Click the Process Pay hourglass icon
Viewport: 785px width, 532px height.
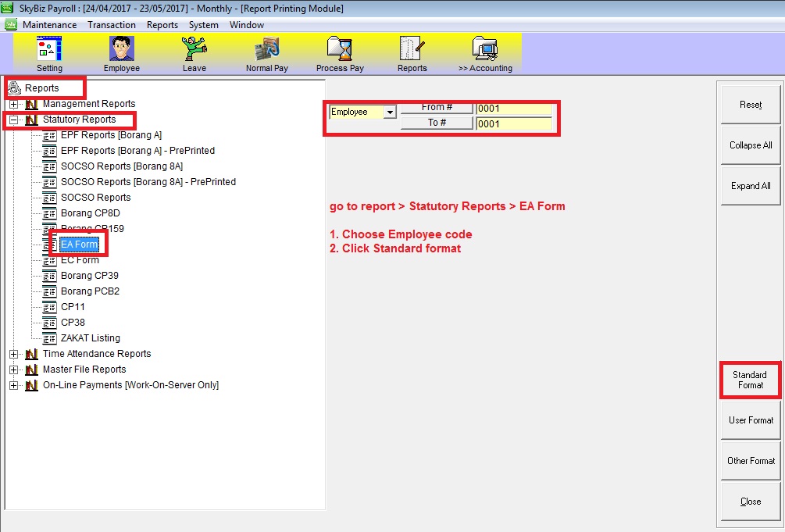(x=340, y=50)
